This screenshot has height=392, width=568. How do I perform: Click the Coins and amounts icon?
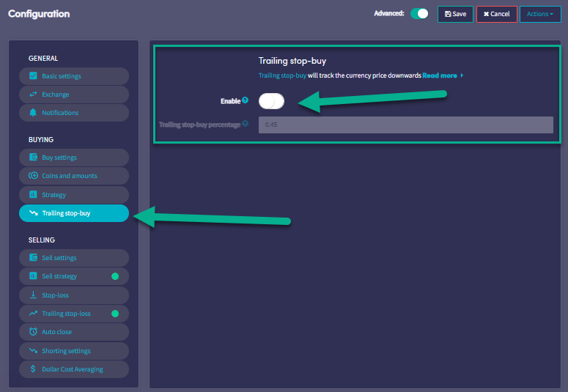(x=33, y=176)
